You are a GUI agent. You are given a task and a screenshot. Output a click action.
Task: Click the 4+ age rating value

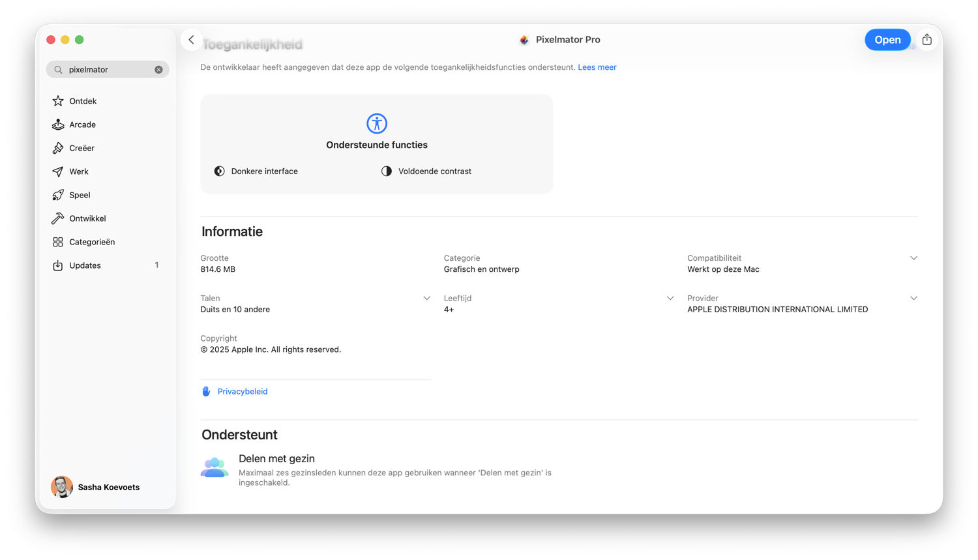click(x=449, y=310)
